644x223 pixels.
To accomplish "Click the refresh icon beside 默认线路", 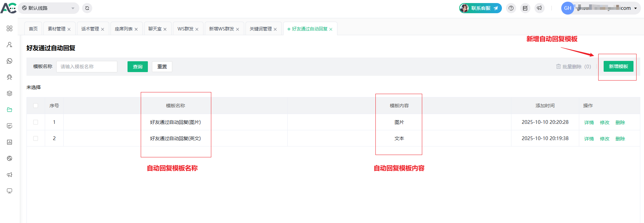I will pos(87,8).
